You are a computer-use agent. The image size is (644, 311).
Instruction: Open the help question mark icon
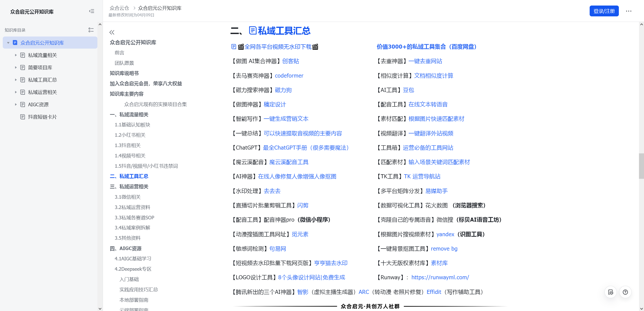pyautogui.click(x=625, y=292)
